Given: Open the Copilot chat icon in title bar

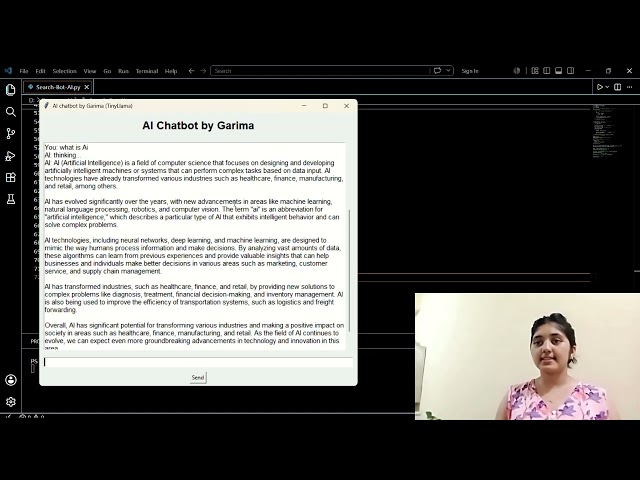Looking at the screenshot, I should click(438, 71).
